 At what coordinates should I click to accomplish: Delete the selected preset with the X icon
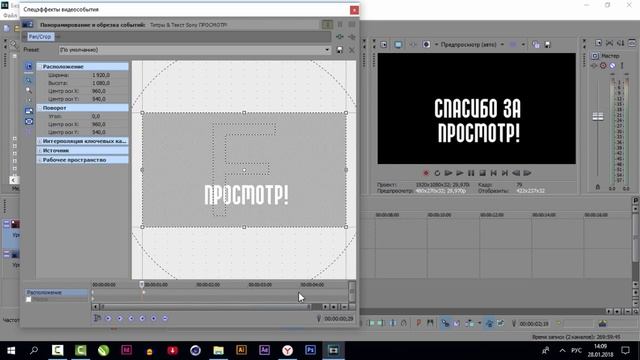[x=351, y=50]
